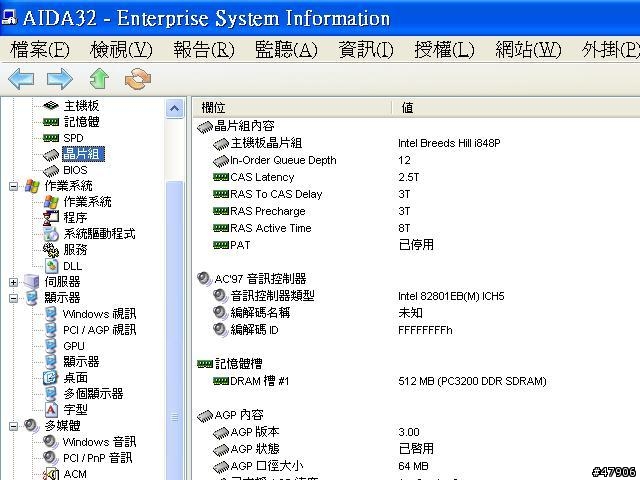
Task: Click the 記憶體槽 section memory icon
Action: [205, 364]
